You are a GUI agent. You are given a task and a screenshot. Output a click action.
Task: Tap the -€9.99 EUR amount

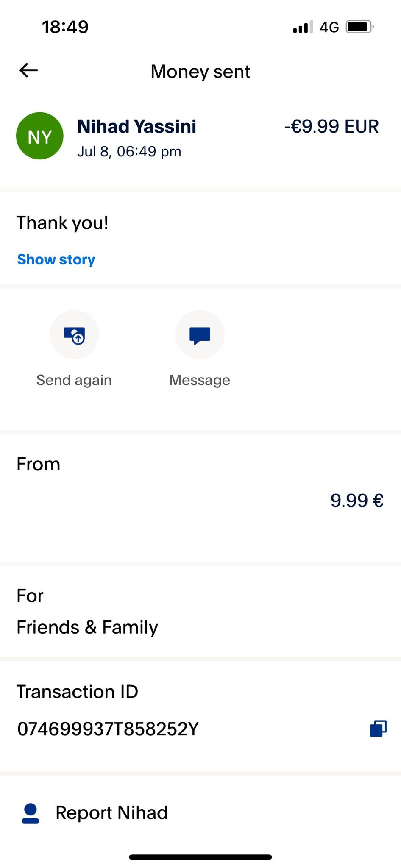331,126
